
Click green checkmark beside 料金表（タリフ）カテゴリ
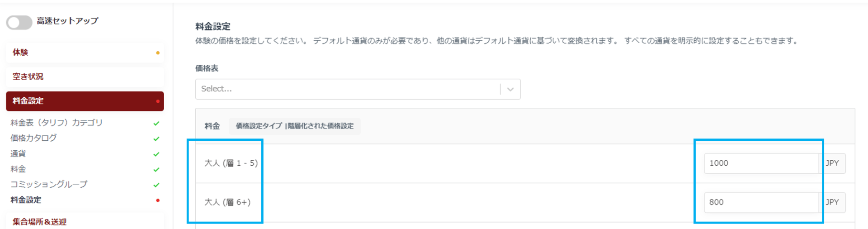156,123
